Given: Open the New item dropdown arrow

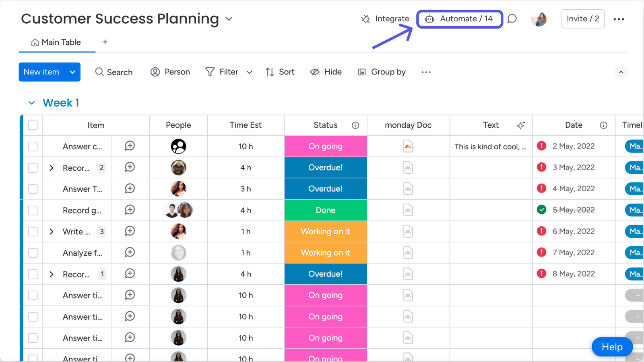Looking at the screenshot, I should 72,72.
